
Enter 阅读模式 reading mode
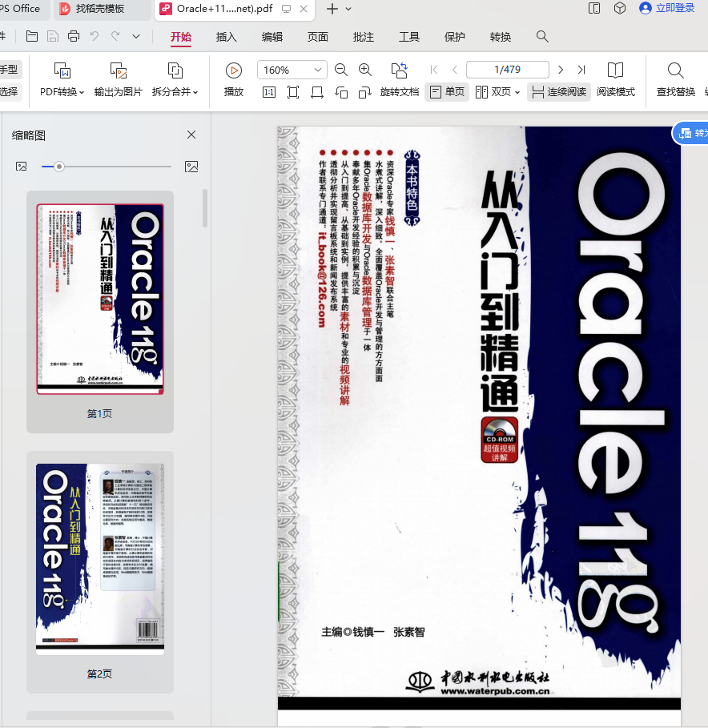pos(616,79)
